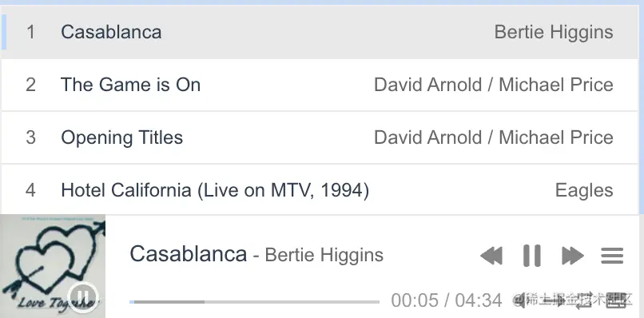Click the 00:05 / 04:34 time display
Screen dimensions: 644x318
[447, 300]
